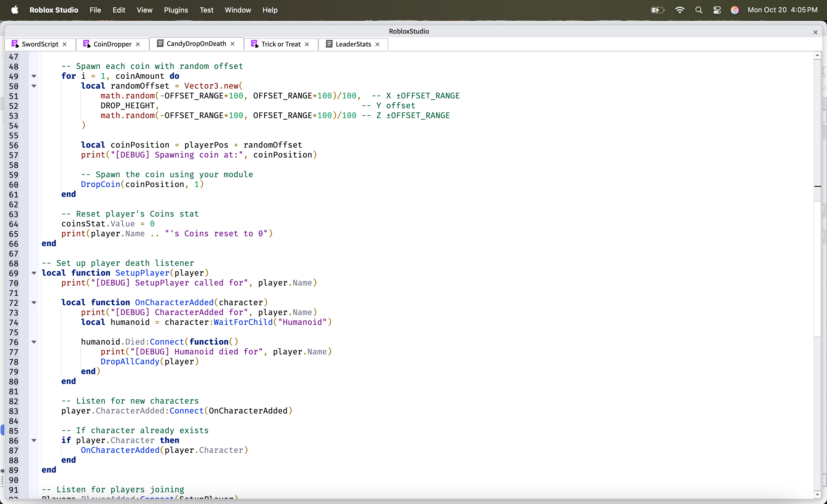The width and height of the screenshot is (827, 504).
Task: Click the Wi-Fi status icon
Action: point(680,10)
